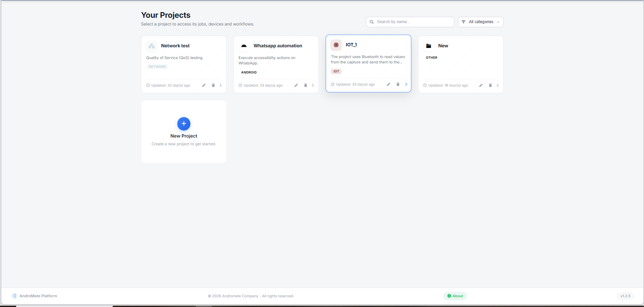
Task: Open Network test project arrow
Action: pyautogui.click(x=221, y=85)
